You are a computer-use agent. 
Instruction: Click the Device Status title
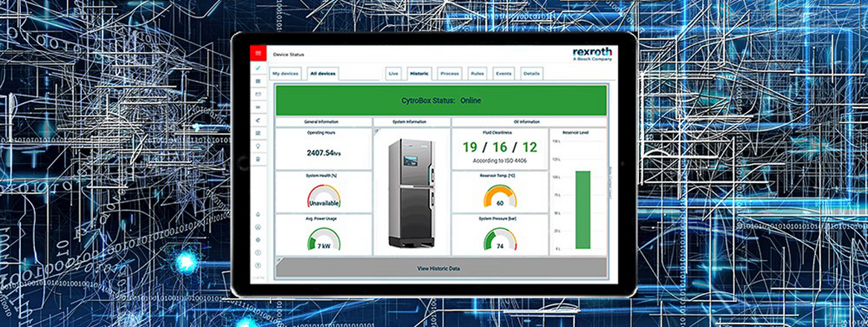click(289, 54)
